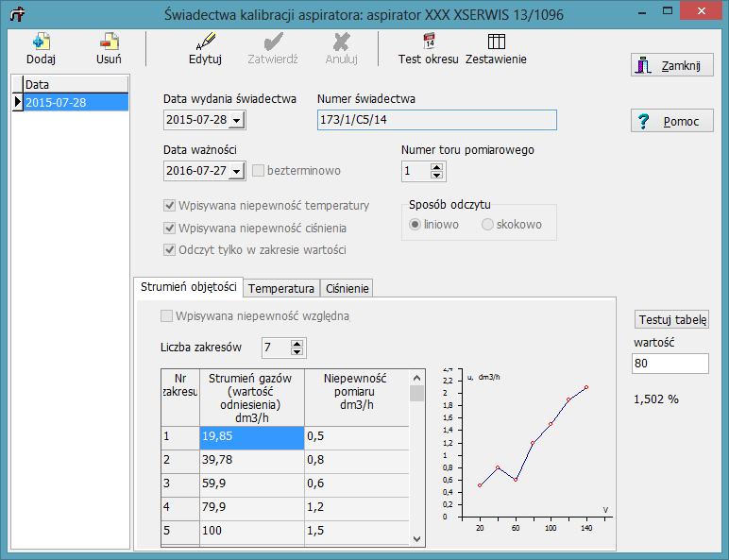729x560 pixels.
Task: Click the Edytuj pencil icon
Action: point(206,42)
